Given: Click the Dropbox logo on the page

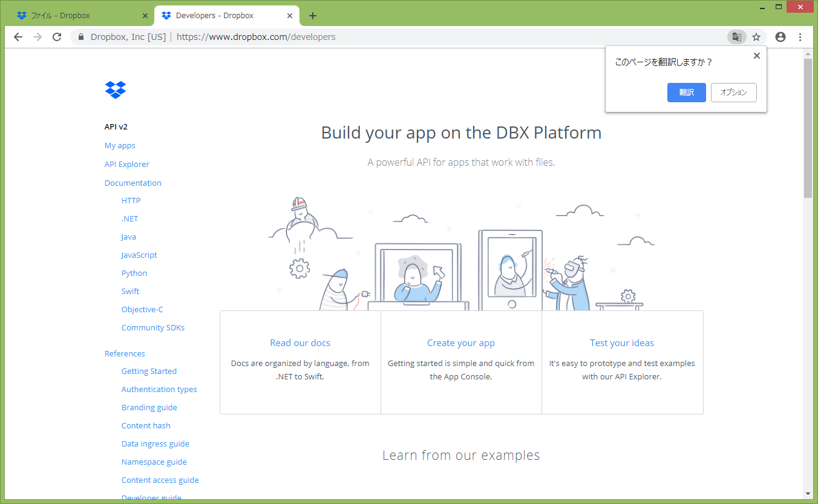Looking at the screenshot, I should tap(116, 90).
